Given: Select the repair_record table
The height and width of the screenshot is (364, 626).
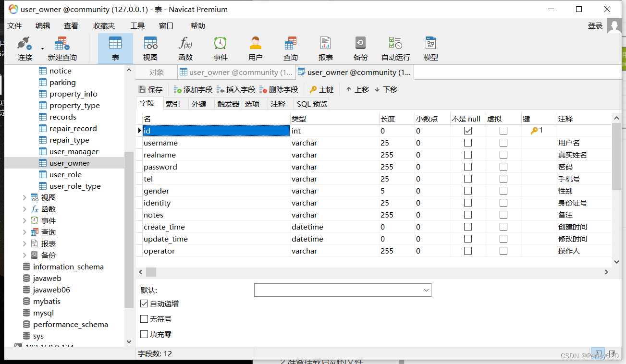Looking at the screenshot, I should (73, 129).
